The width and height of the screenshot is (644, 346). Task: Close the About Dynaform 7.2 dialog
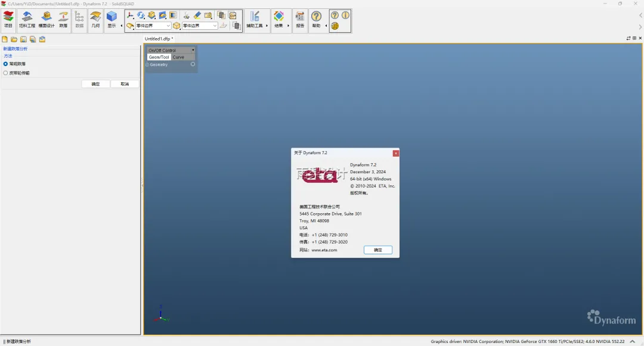pyautogui.click(x=395, y=153)
